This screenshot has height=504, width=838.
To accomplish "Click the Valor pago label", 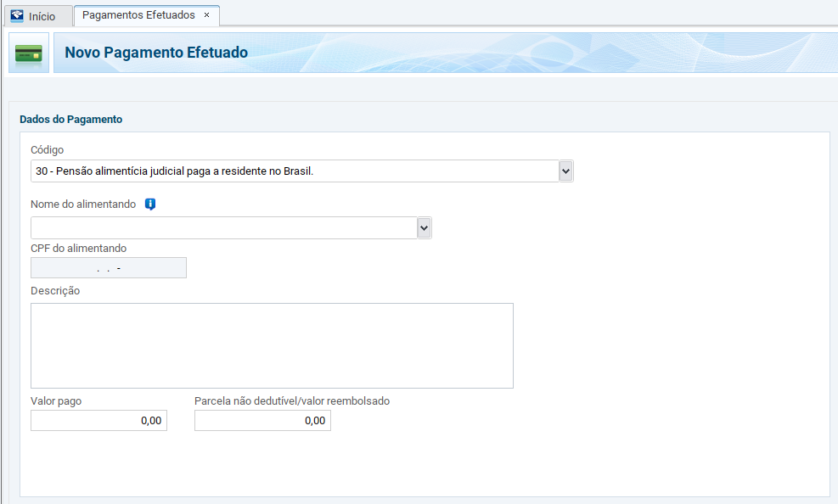I will coord(56,401).
